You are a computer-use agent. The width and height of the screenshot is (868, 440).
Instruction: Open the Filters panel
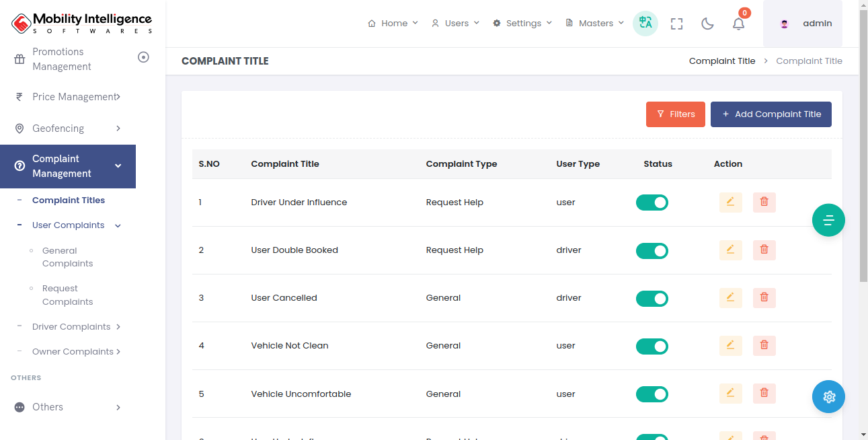click(x=675, y=114)
